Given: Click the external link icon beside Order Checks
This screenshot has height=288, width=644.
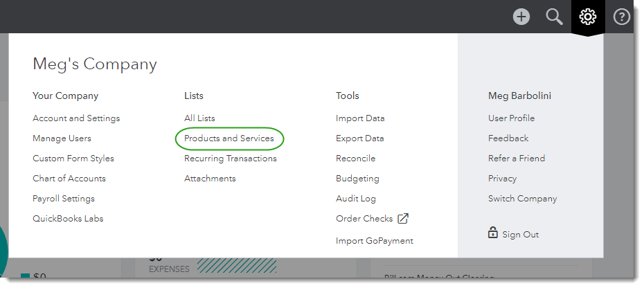Looking at the screenshot, I should tap(403, 219).
